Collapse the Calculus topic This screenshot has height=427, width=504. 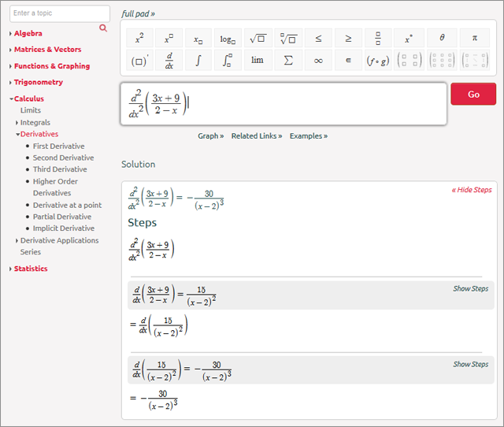tap(11, 99)
